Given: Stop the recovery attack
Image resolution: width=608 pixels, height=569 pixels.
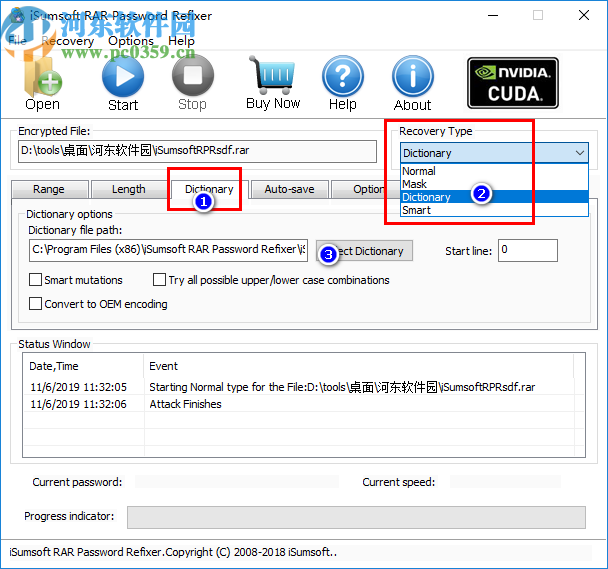Looking at the screenshot, I should (x=193, y=83).
